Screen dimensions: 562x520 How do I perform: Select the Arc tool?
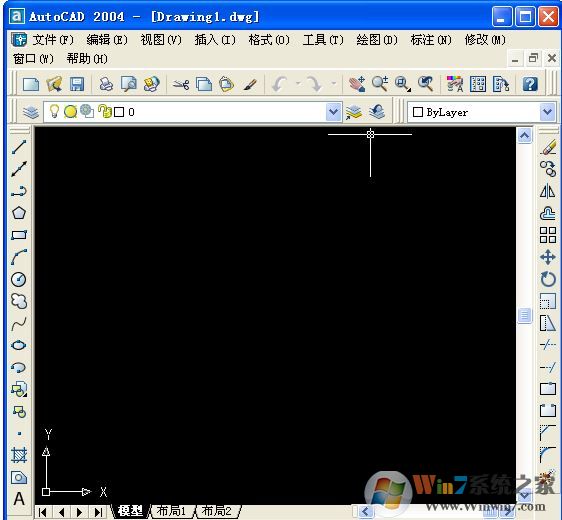tap(19, 257)
